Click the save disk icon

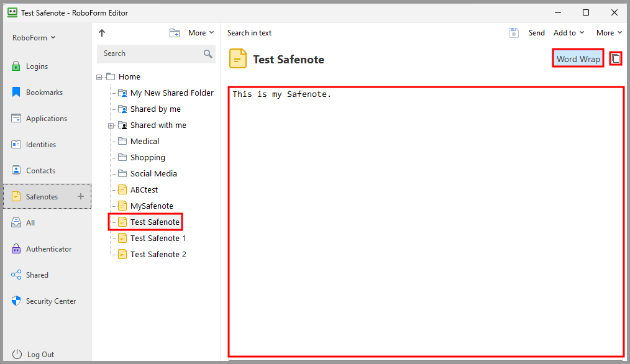(x=513, y=33)
